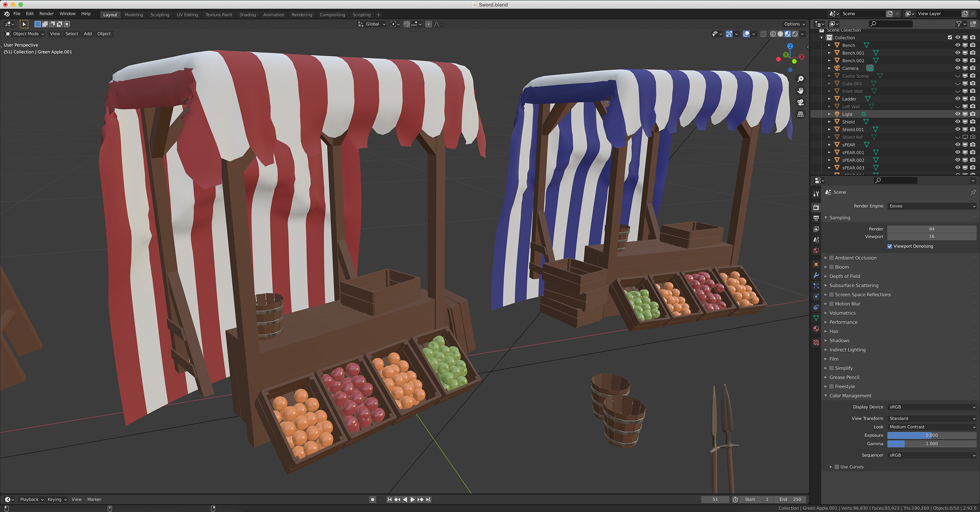Toggle X-ray view icon
Image resolution: width=980 pixels, height=512 pixels.
(x=763, y=34)
